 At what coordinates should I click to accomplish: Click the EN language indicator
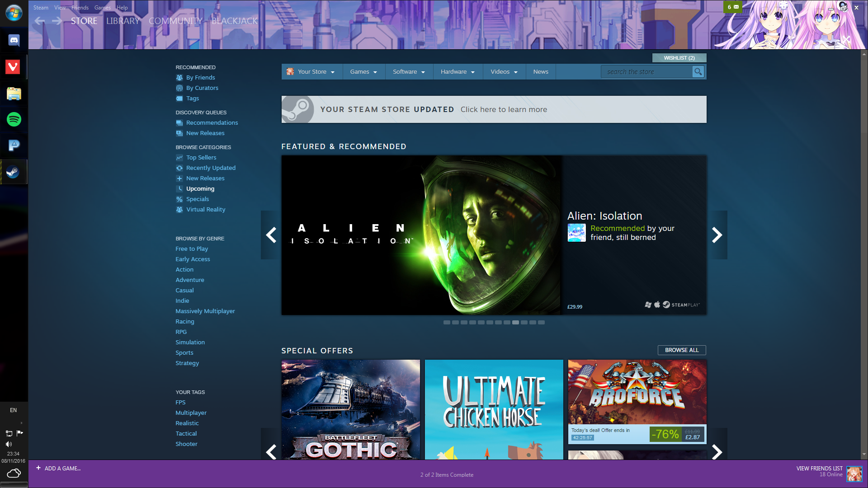pyautogui.click(x=14, y=410)
